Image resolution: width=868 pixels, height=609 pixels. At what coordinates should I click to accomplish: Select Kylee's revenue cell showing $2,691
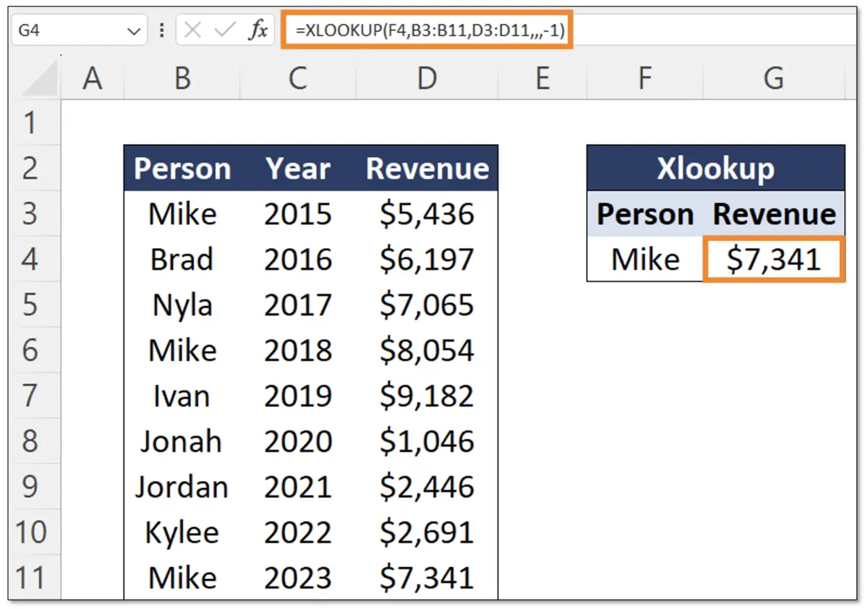pos(426,532)
